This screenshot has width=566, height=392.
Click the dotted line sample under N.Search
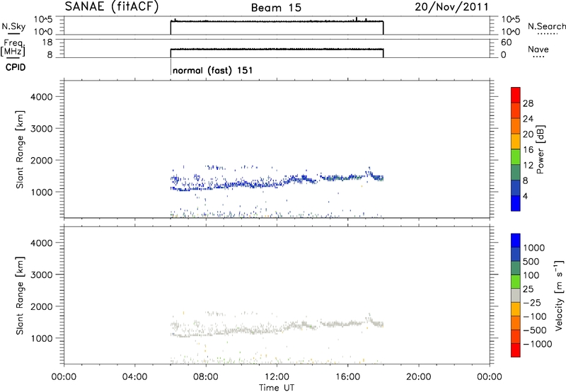click(x=547, y=34)
